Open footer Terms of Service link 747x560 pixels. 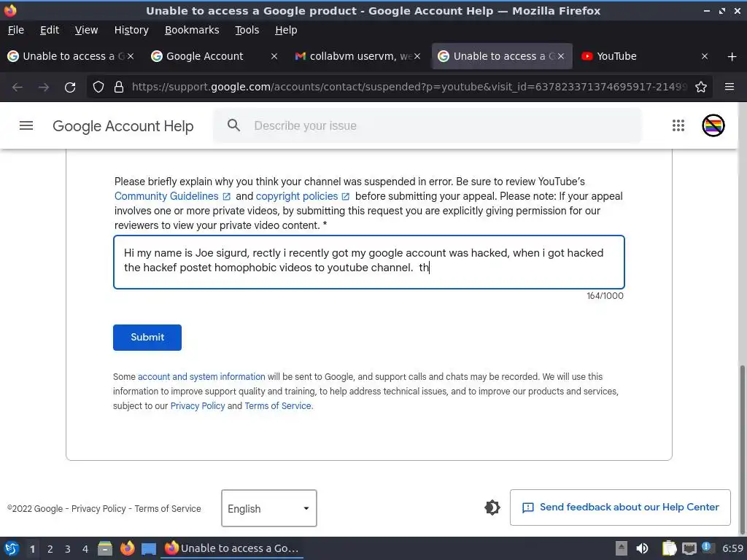pyautogui.click(x=168, y=508)
